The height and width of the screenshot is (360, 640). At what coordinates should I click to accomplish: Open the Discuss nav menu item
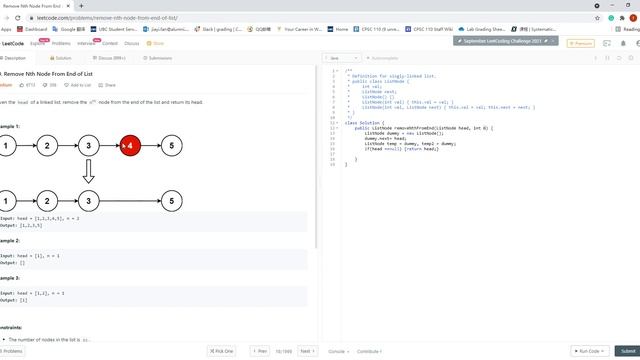click(x=131, y=43)
